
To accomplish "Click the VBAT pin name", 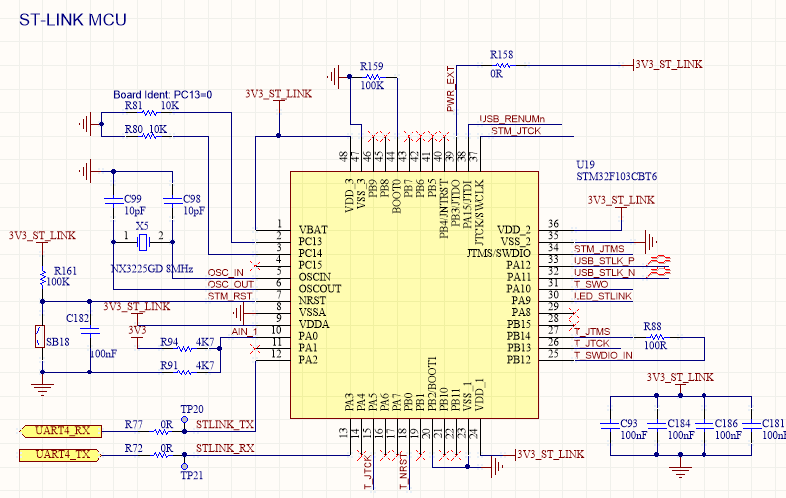I will [x=313, y=230].
